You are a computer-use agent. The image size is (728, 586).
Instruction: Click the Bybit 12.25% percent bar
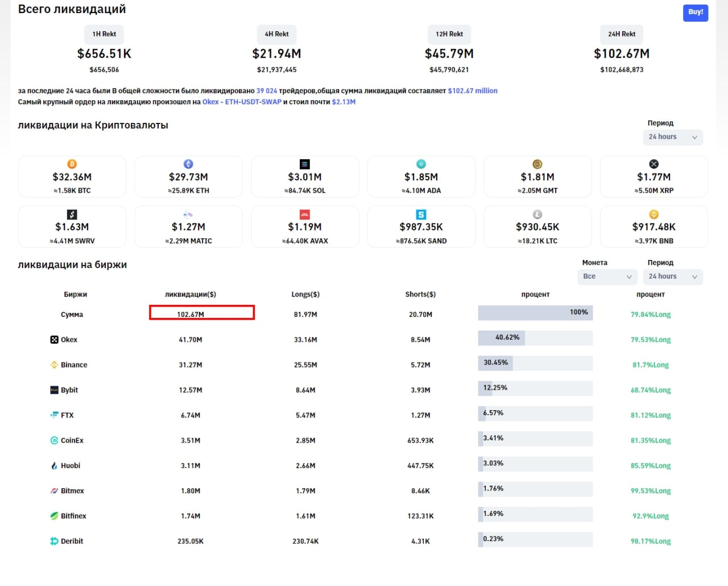(x=535, y=388)
